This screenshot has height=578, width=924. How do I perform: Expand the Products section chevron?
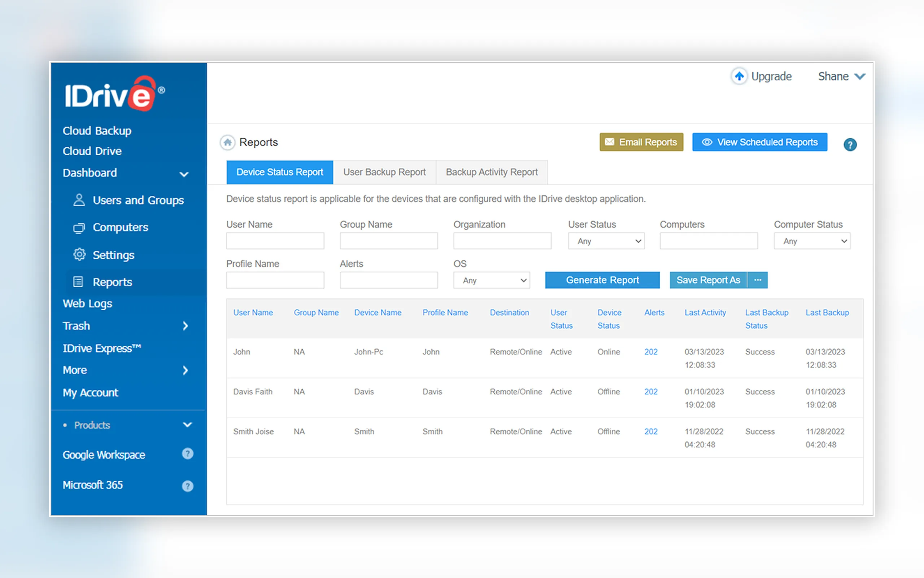(x=187, y=425)
